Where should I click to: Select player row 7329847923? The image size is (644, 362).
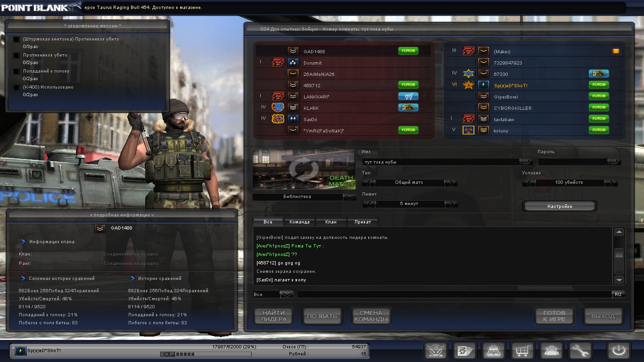(x=534, y=62)
